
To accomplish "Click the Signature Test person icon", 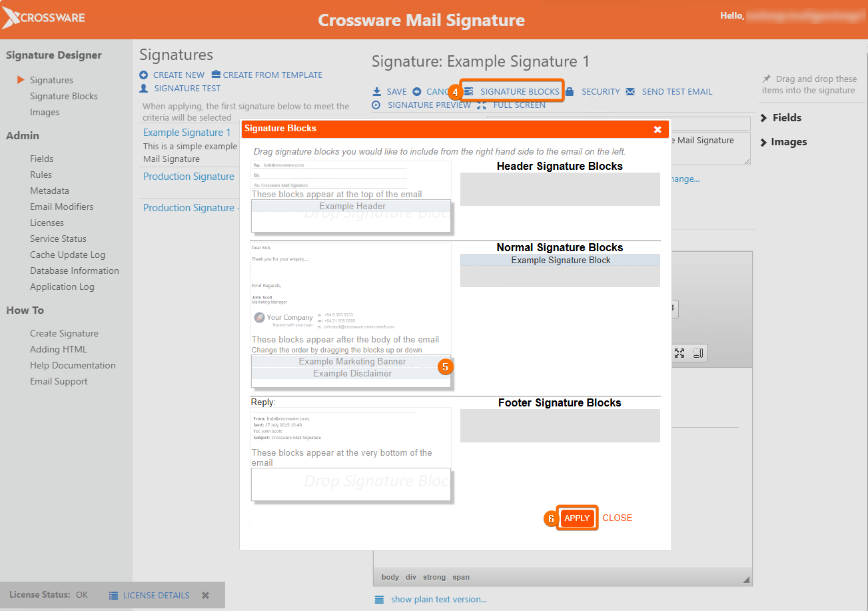I will pyautogui.click(x=144, y=88).
